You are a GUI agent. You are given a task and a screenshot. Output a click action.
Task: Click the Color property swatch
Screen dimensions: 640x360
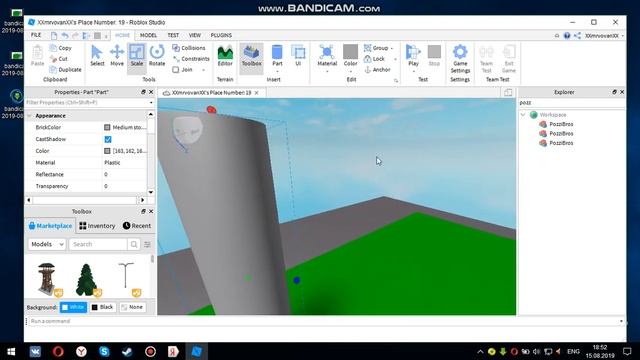click(107, 151)
